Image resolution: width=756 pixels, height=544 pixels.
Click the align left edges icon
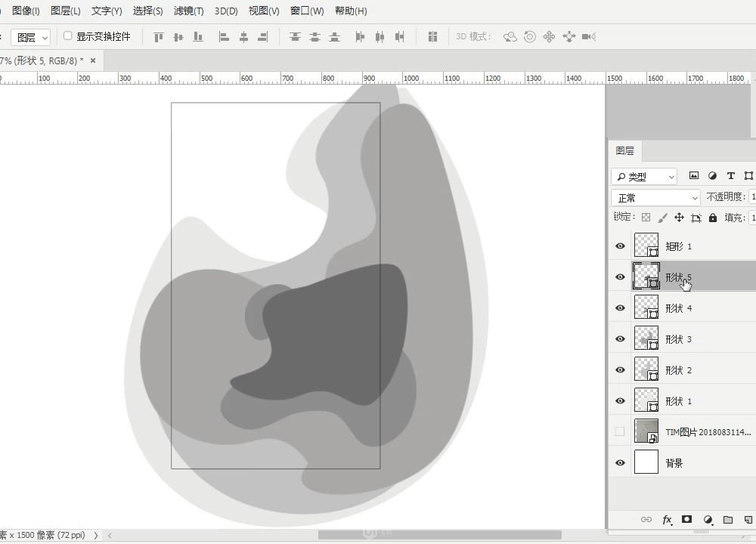point(224,36)
